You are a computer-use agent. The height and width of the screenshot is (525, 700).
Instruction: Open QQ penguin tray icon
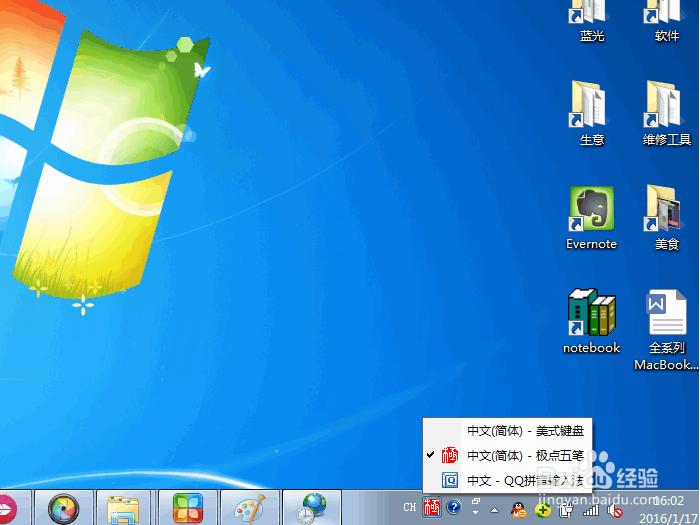pos(518,510)
